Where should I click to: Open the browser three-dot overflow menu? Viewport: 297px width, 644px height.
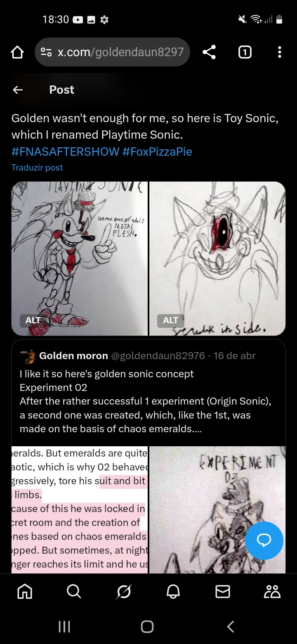point(280,52)
